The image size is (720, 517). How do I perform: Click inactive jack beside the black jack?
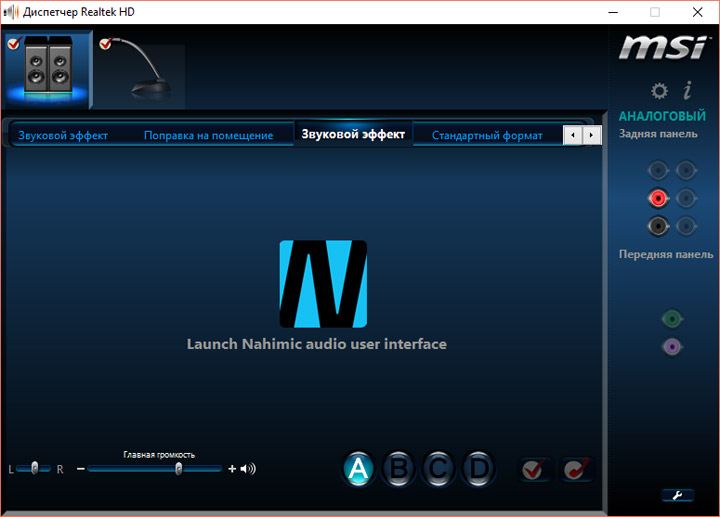[686, 226]
